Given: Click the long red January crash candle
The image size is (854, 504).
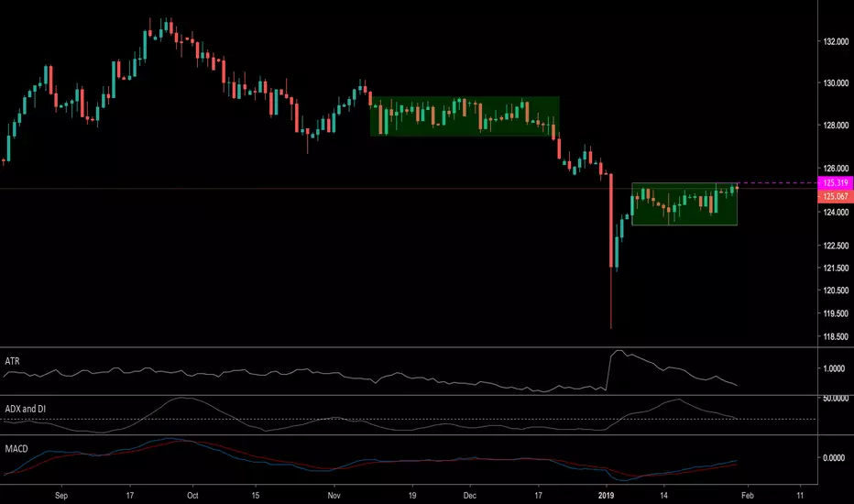Looking at the screenshot, I should [611, 251].
